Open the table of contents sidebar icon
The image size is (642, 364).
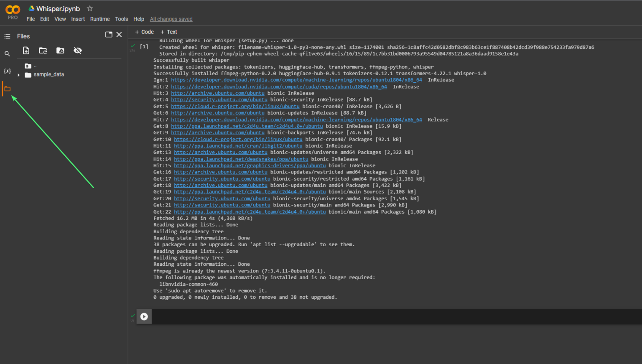pyautogui.click(x=7, y=36)
